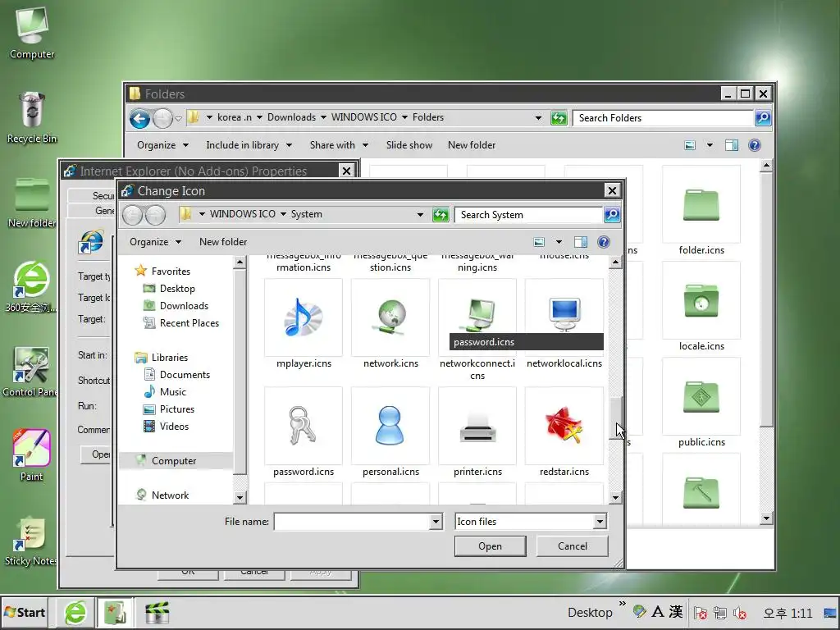The height and width of the screenshot is (630, 840).
Task: Expand the Organize menu in Change Icon dialog
Action: (155, 242)
